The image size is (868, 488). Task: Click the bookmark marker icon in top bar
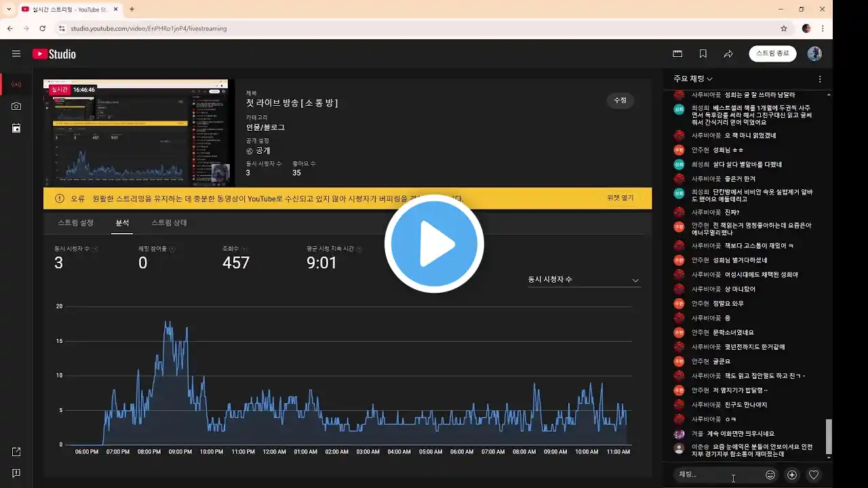point(703,54)
